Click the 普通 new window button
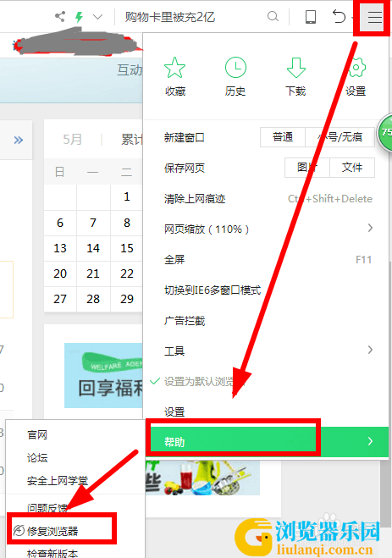 pyautogui.click(x=283, y=137)
